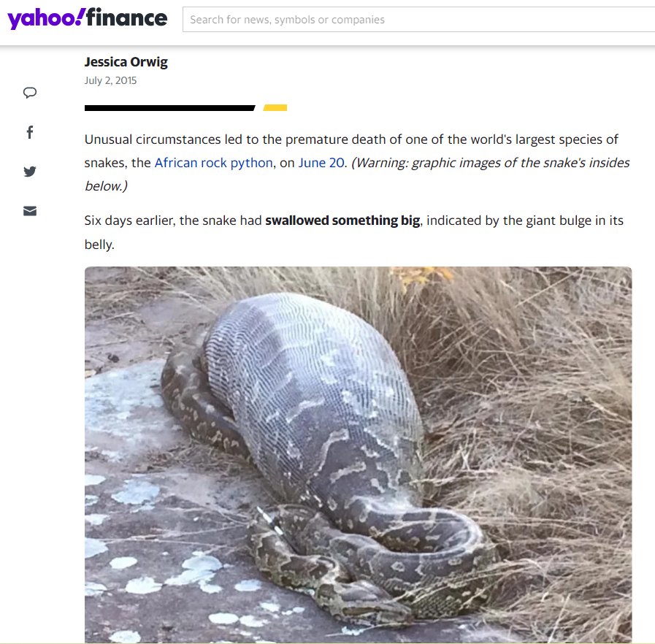The width and height of the screenshot is (655, 644).
Task: Open the python photo in article
Action: click(x=358, y=454)
